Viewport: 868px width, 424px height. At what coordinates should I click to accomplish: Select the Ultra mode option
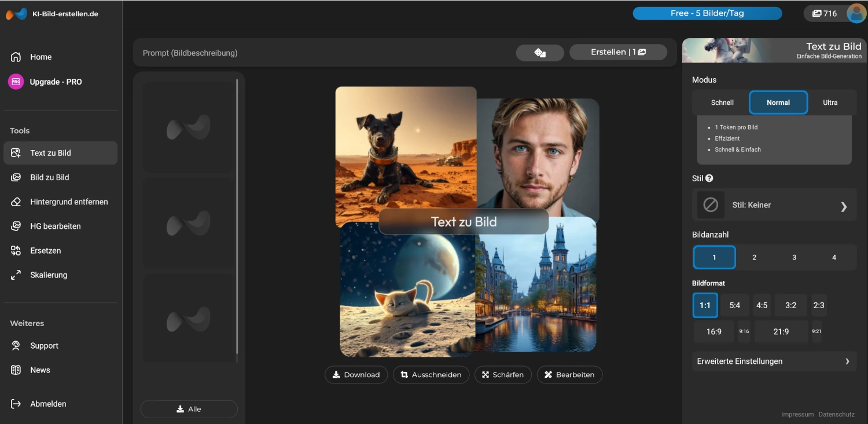[830, 103]
